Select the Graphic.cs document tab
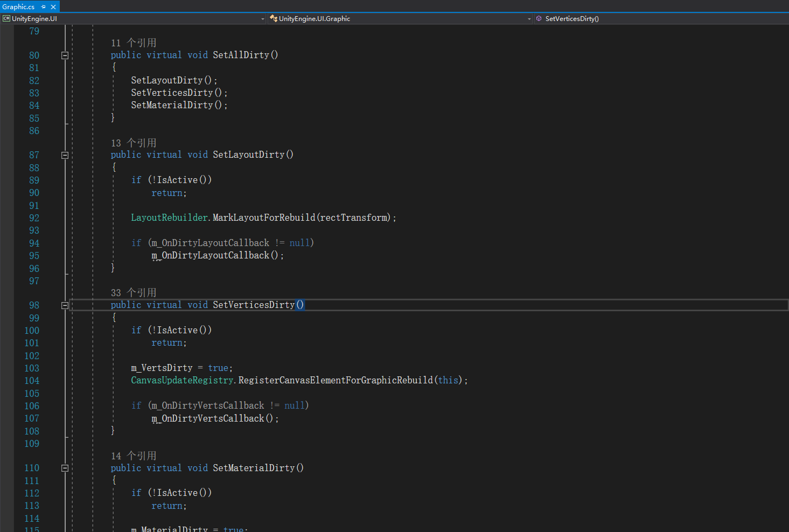789x532 pixels. coord(19,7)
